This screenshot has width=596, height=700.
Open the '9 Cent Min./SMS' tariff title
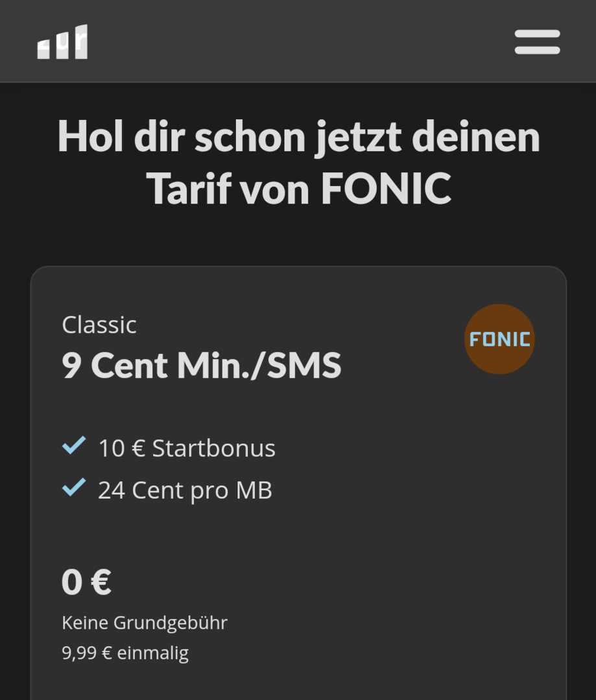point(201,366)
